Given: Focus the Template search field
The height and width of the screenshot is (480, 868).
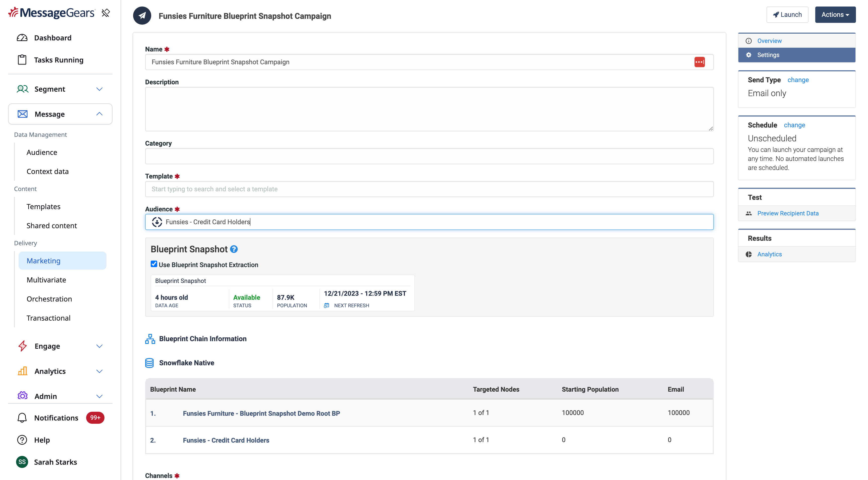Looking at the screenshot, I should (x=429, y=189).
